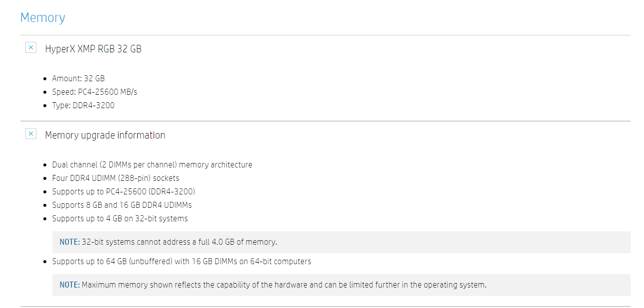Click the note about 32-bit systems addressing
This screenshot has width=644, height=308.
click(341, 242)
